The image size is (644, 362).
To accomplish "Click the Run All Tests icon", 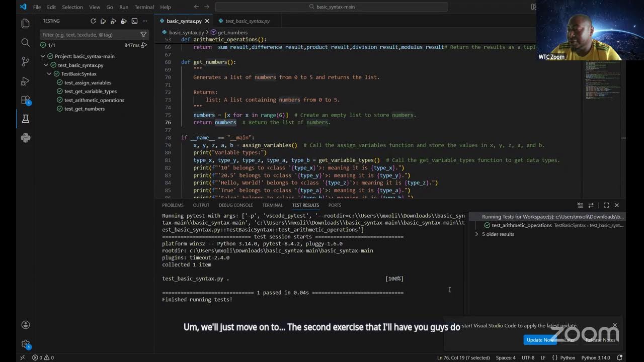I will 103,21.
